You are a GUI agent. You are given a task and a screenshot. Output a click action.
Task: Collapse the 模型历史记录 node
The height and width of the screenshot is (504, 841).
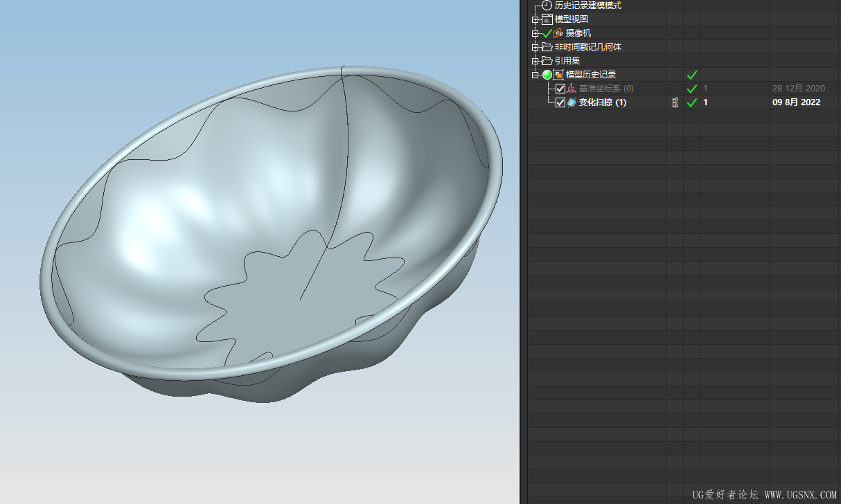pos(535,75)
